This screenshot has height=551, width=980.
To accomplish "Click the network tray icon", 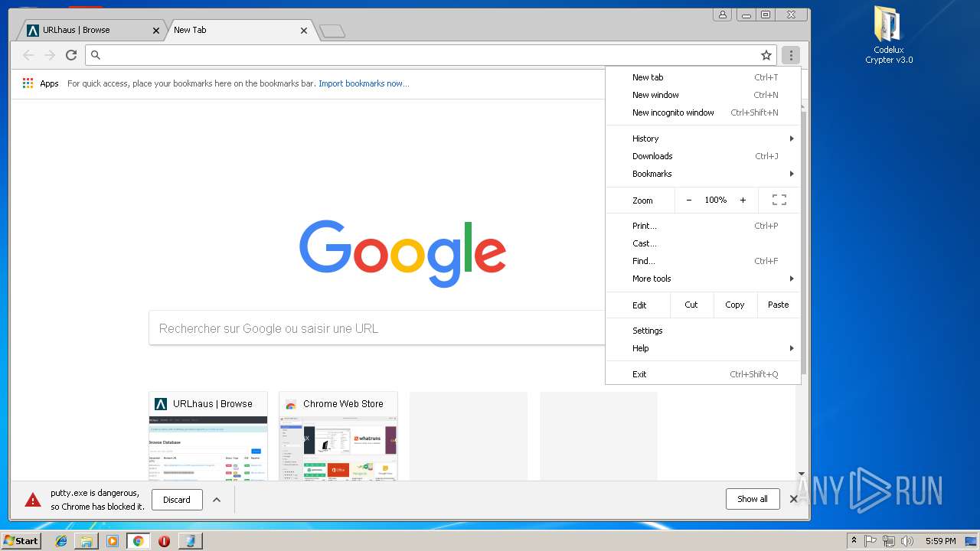I will click(889, 541).
